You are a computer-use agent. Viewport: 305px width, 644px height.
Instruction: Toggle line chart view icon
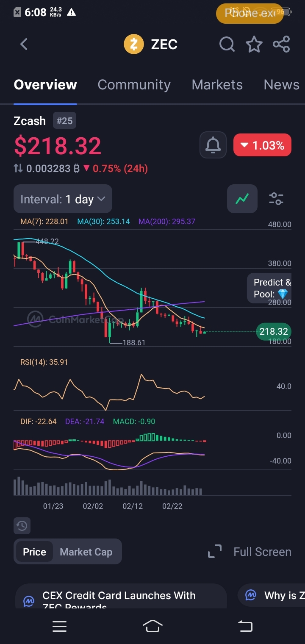(242, 198)
